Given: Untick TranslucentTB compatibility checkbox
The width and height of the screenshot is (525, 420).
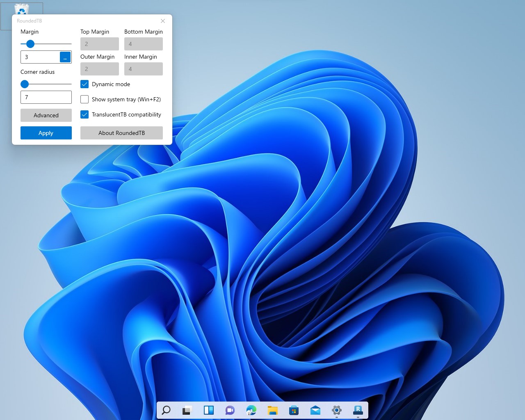Looking at the screenshot, I should (x=84, y=114).
